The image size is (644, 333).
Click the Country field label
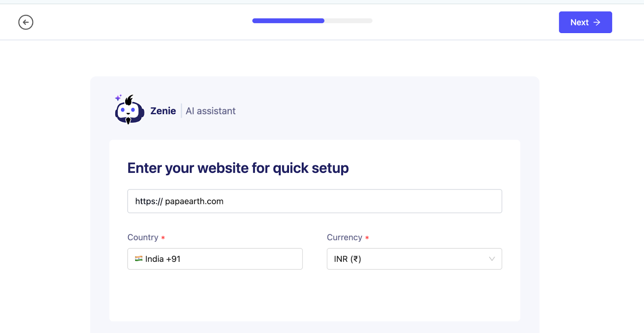point(143,238)
